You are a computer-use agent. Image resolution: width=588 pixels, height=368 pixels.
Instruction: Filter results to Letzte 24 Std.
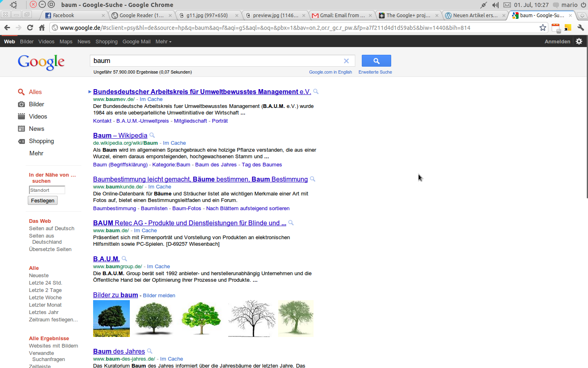coord(45,283)
